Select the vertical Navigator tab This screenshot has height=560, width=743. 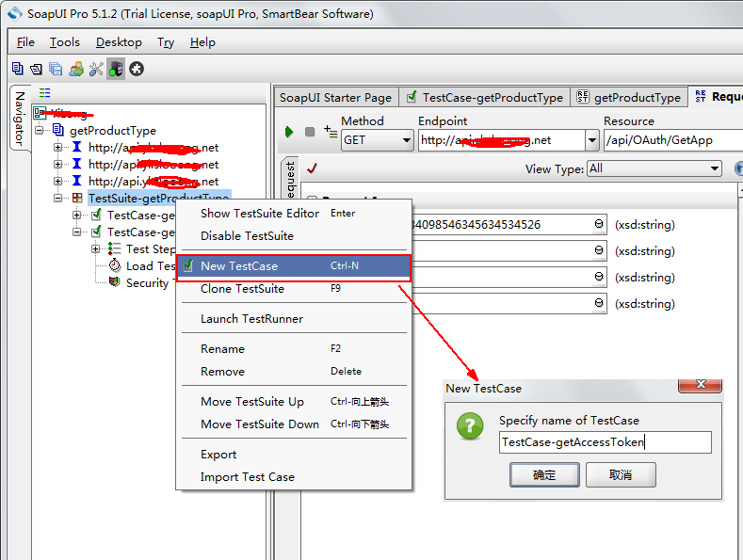(20, 118)
